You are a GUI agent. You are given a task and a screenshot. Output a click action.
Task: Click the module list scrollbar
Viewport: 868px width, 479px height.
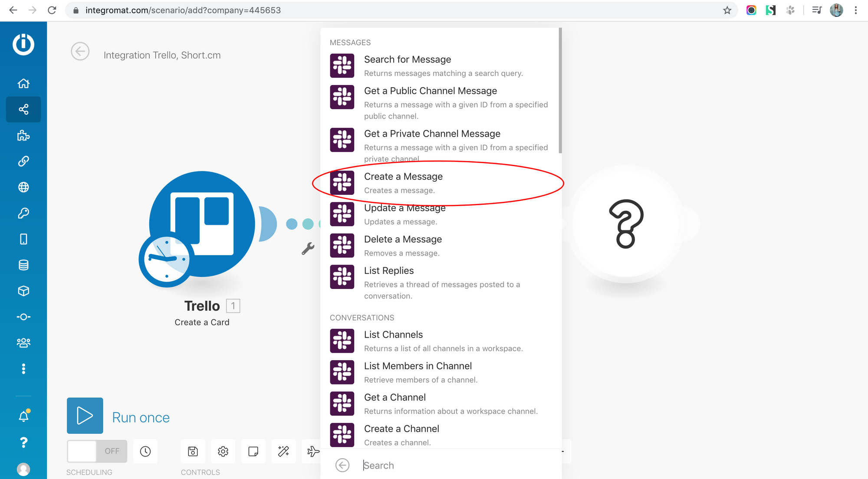(x=560, y=91)
